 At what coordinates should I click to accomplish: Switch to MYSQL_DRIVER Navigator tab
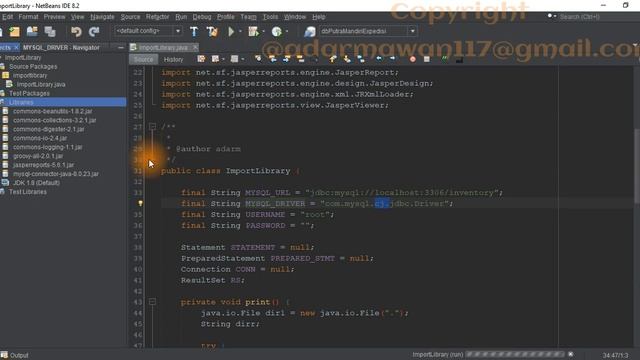tap(61, 47)
